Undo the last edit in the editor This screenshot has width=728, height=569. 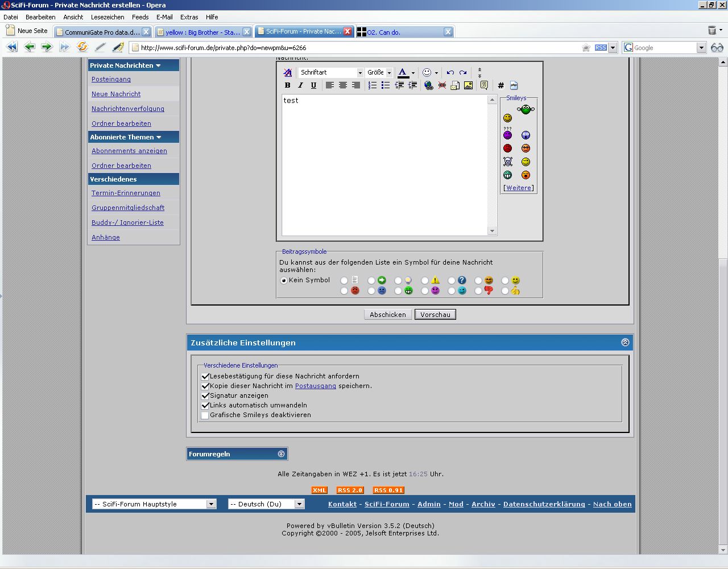[x=450, y=72]
